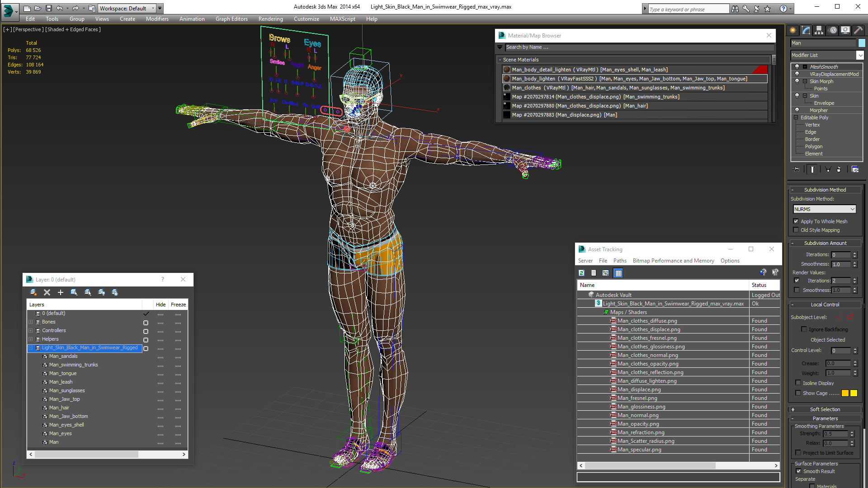Click Add Selected Objects plus icon in Layer dialog
Viewport: 868px width, 488px height.
click(61, 292)
